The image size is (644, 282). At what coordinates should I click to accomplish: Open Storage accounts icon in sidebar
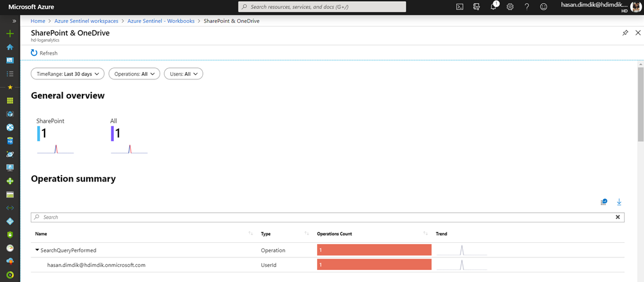click(x=10, y=195)
